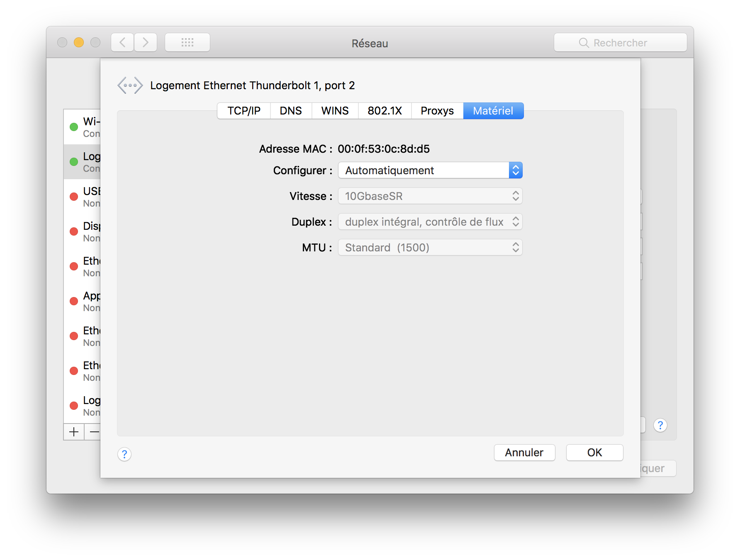Select the Matériel tab

[493, 111]
